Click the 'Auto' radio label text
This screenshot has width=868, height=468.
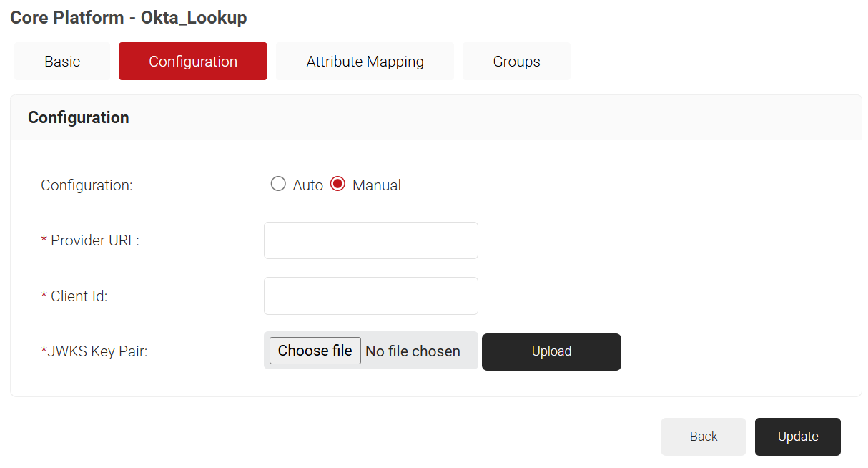[308, 185]
